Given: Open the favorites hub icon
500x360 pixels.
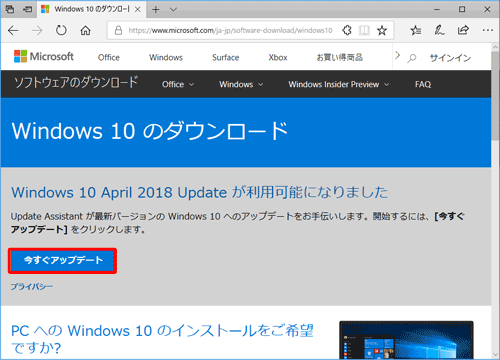Looking at the screenshot, I should coord(415,31).
